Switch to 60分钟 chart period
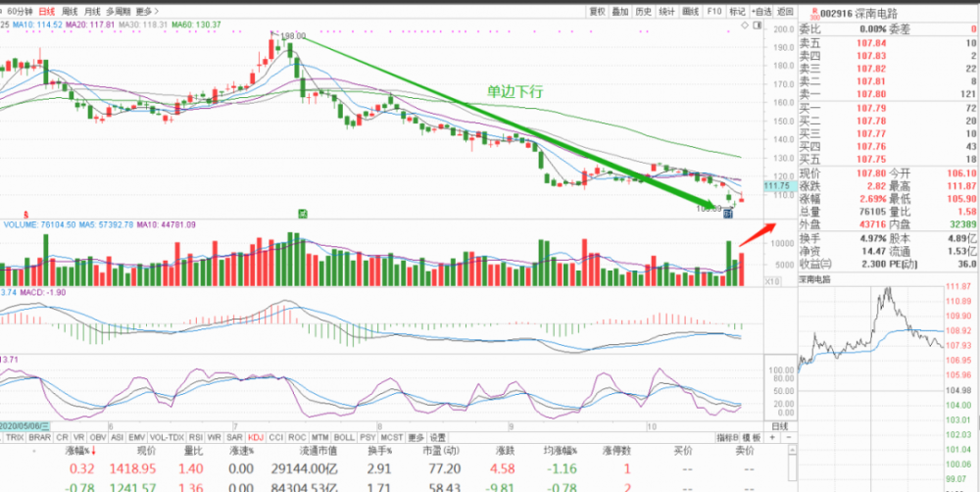The height and width of the screenshot is (492, 980). (x=20, y=11)
